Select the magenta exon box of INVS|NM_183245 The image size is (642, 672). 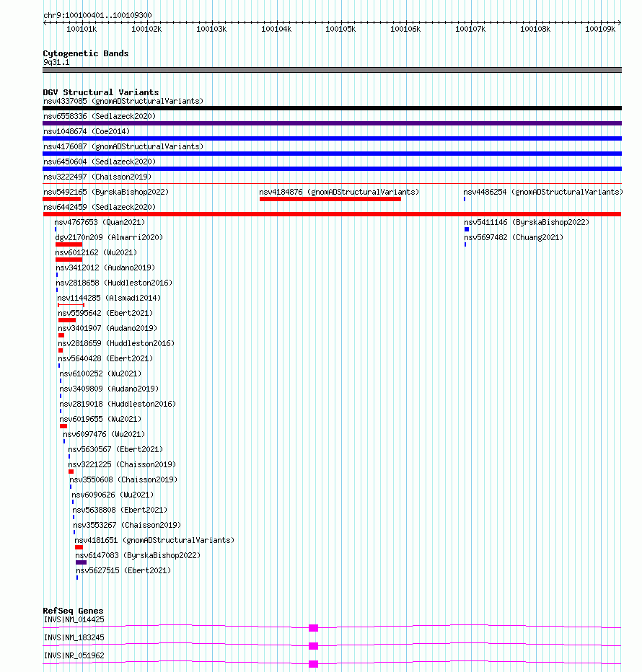(314, 646)
